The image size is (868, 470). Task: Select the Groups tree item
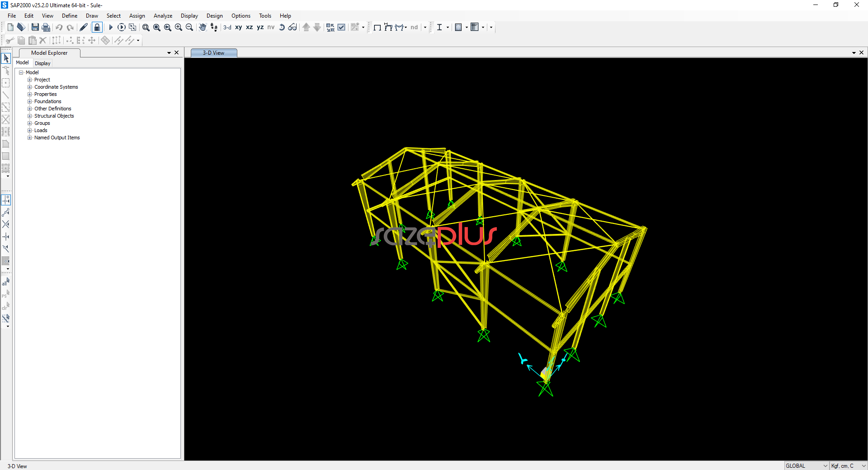[x=42, y=123]
